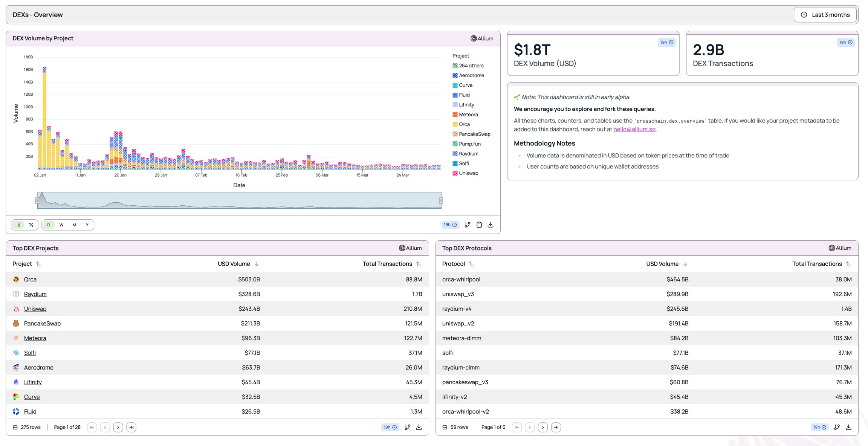
Task: Select the raydium-v4 protocol row
Action: (647, 309)
